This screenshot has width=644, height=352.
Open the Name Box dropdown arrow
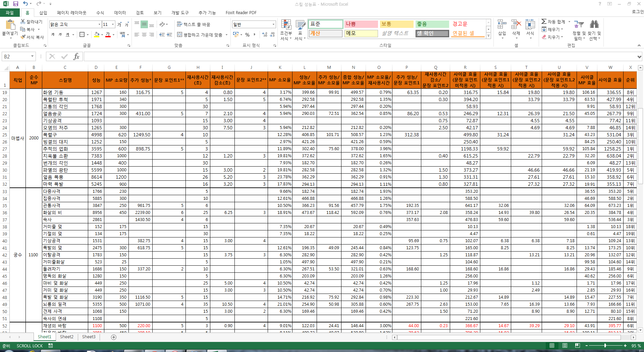coord(32,56)
